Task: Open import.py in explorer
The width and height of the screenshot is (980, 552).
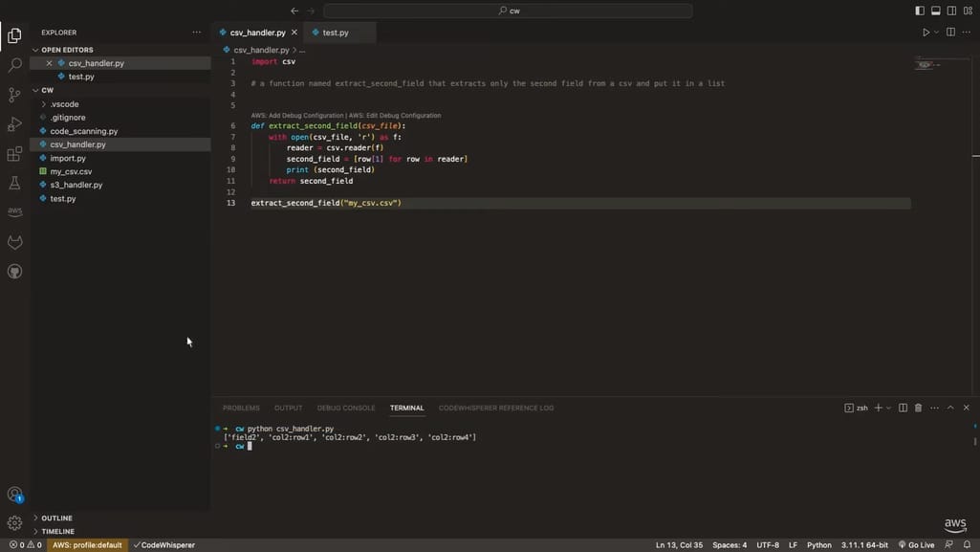Action: 68,158
